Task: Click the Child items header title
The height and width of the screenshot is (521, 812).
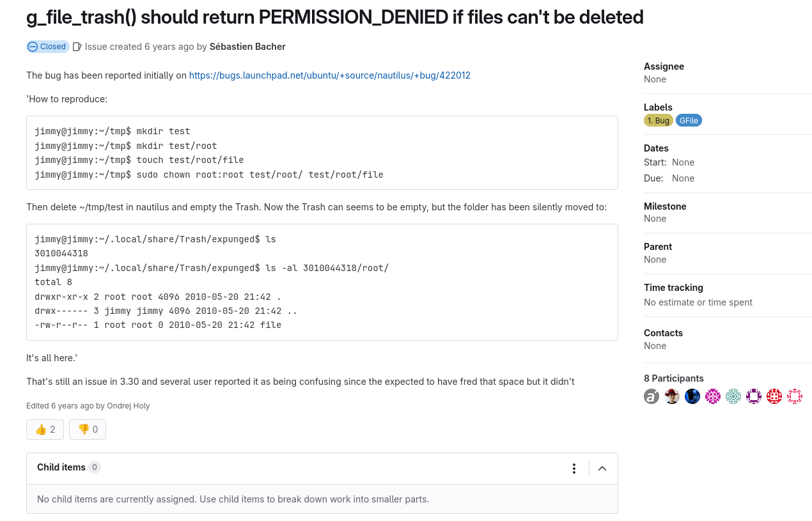Action: tap(61, 467)
